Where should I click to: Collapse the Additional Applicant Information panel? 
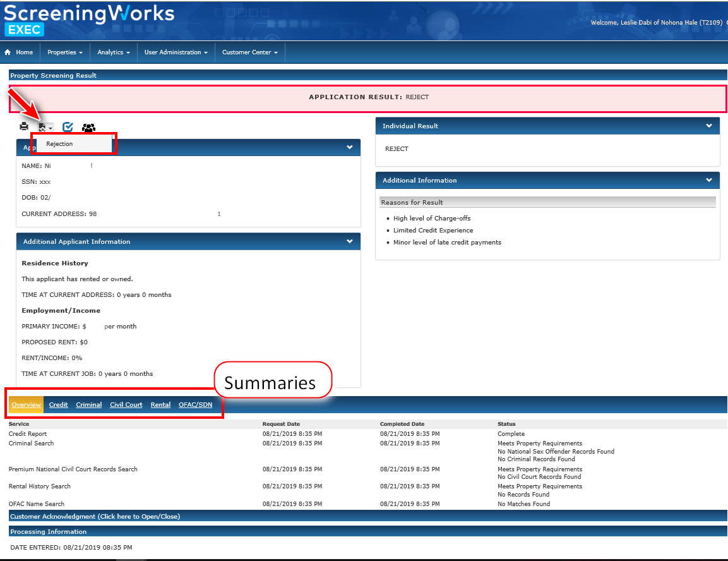[x=350, y=241]
